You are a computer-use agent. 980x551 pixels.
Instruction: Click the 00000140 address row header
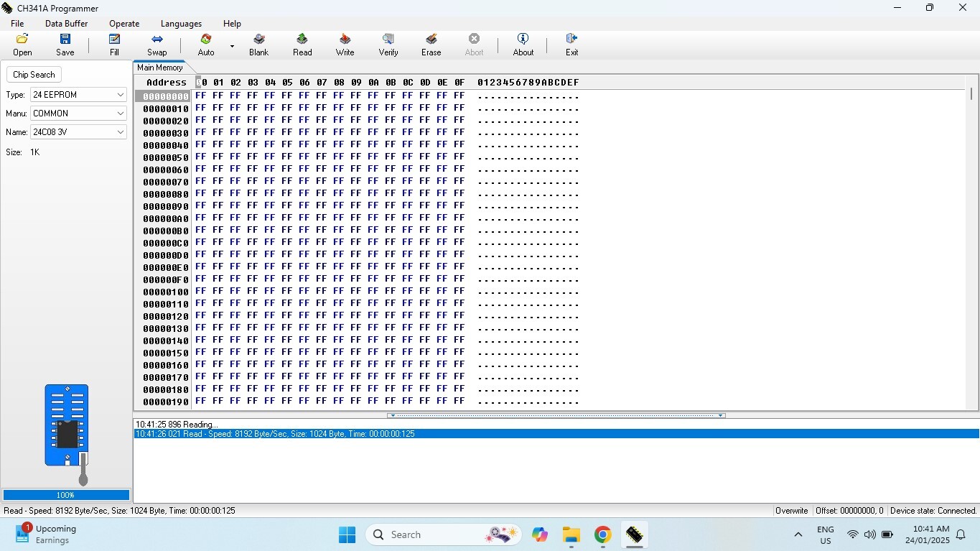(165, 341)
